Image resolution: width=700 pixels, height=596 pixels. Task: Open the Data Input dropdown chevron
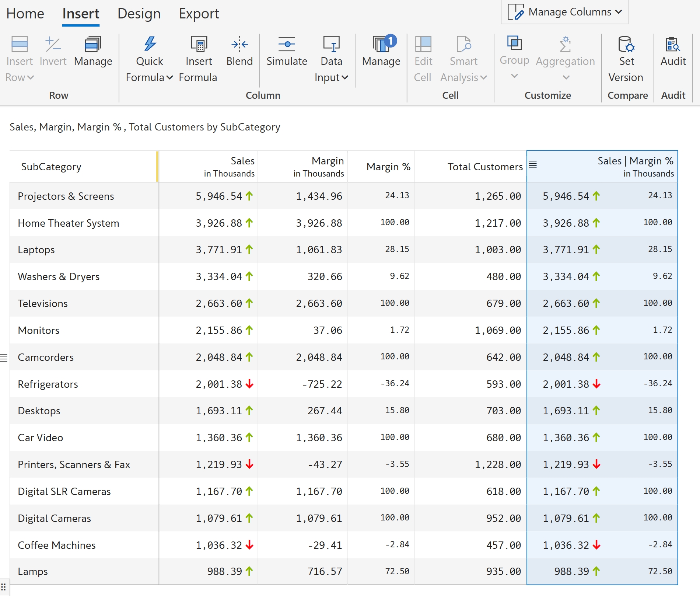tap(345, 77)
